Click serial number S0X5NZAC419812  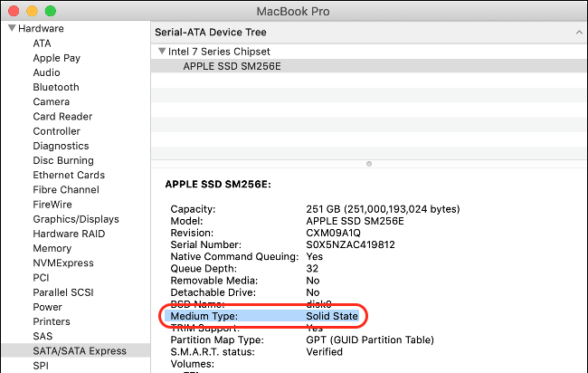[x=350, y=244]
